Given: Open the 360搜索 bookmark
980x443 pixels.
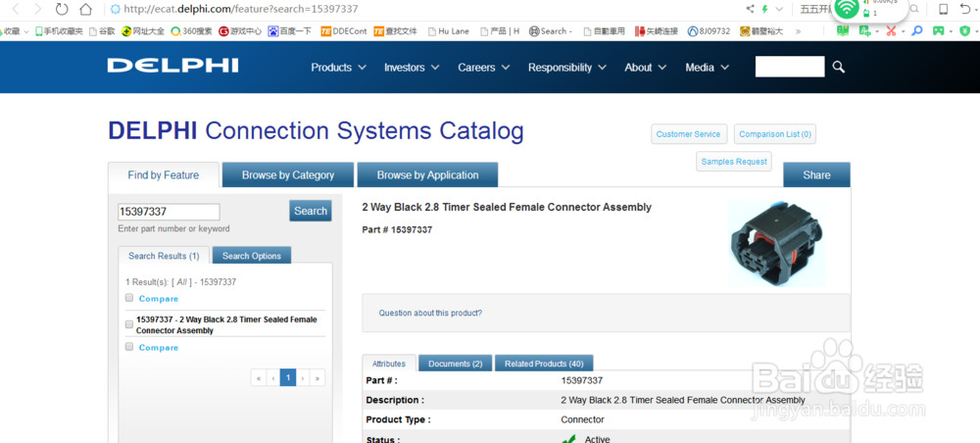Looking at the screenshot, I should (191, 30).
